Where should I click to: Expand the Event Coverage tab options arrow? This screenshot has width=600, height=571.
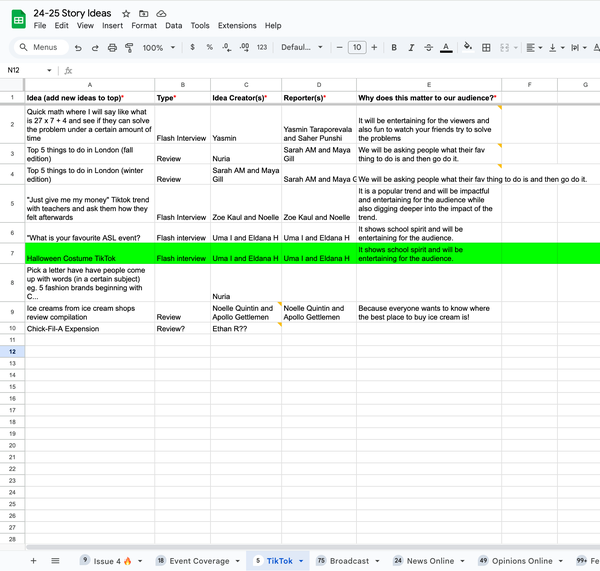pyautogui.click(x=237, y=562)
